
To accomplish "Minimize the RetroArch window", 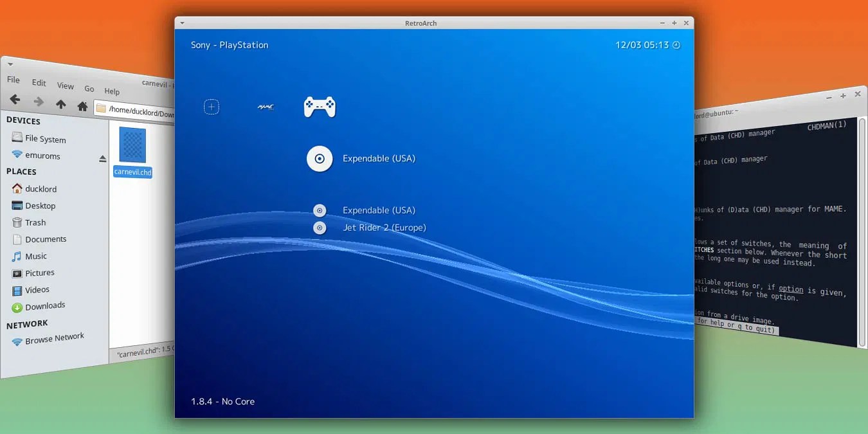I will point(662,23).
